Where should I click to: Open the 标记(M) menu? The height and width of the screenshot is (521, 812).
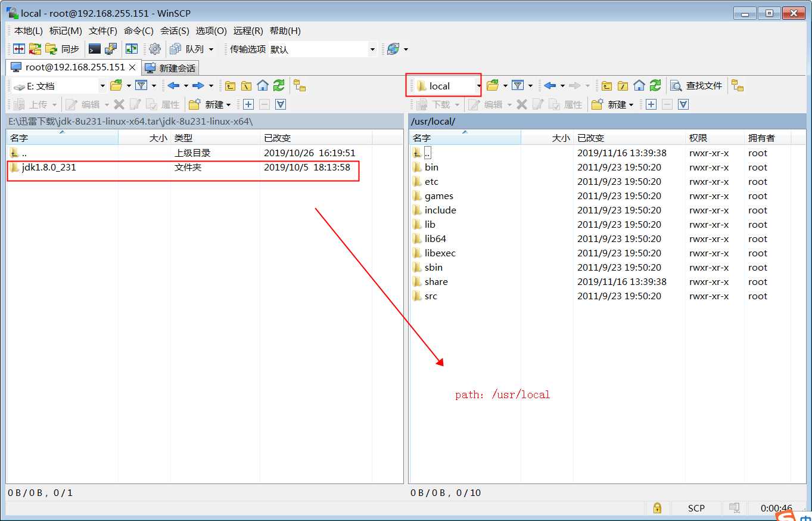click(66, 31)
